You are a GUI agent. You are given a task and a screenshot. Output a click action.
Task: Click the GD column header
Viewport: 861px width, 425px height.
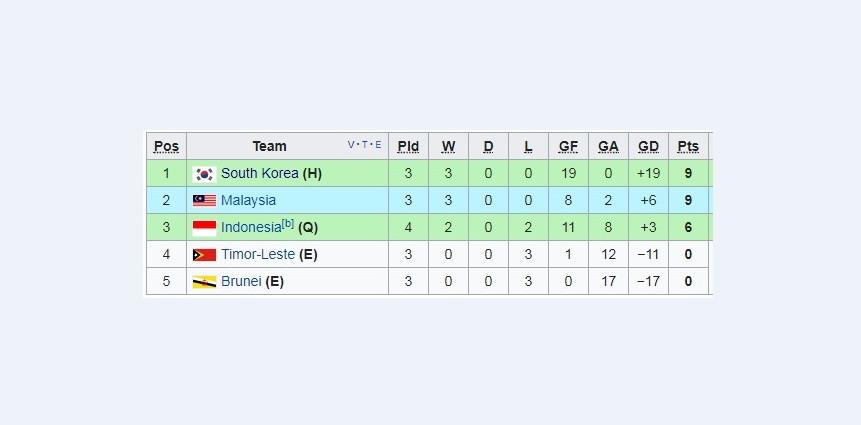pos(648,146)
